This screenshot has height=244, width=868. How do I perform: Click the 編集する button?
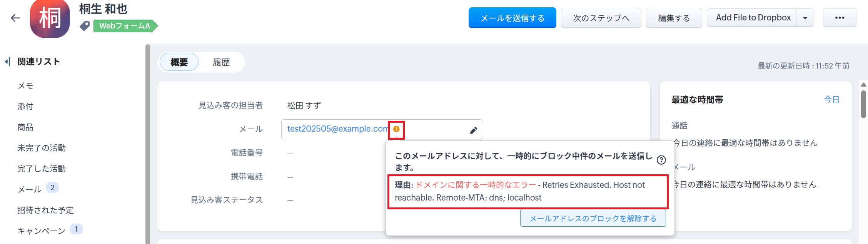click(674, 18)
